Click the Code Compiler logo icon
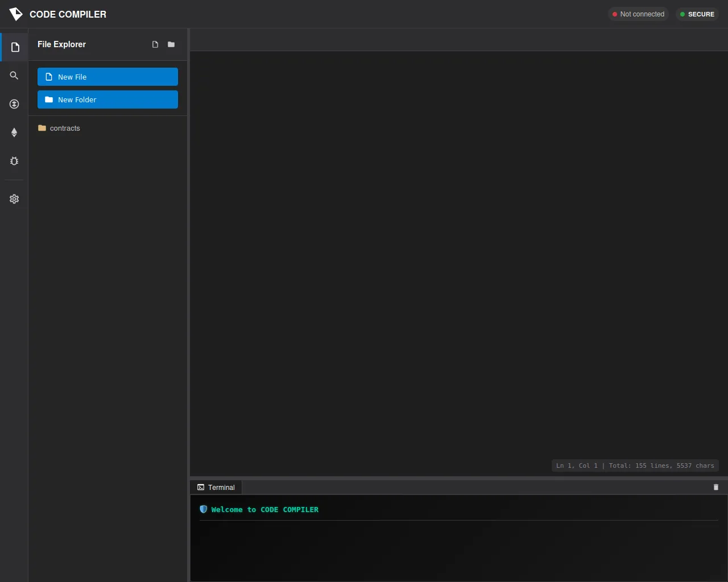728x582 pixels. point(16,14)
